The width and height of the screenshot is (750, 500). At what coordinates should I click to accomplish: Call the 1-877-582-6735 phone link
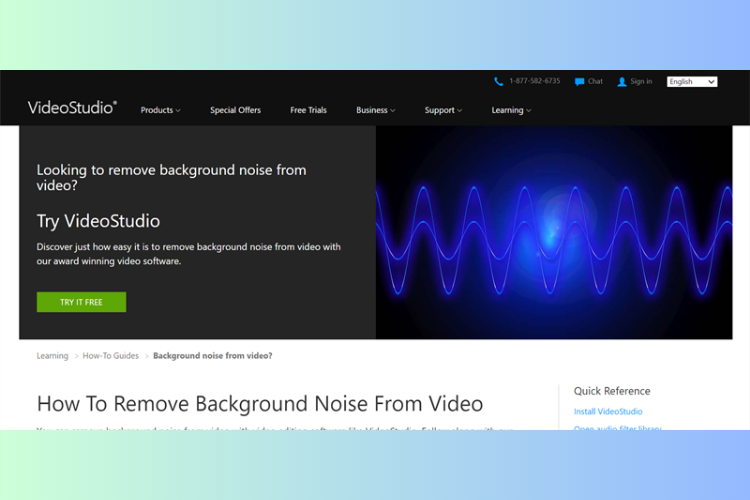[534, 81]
